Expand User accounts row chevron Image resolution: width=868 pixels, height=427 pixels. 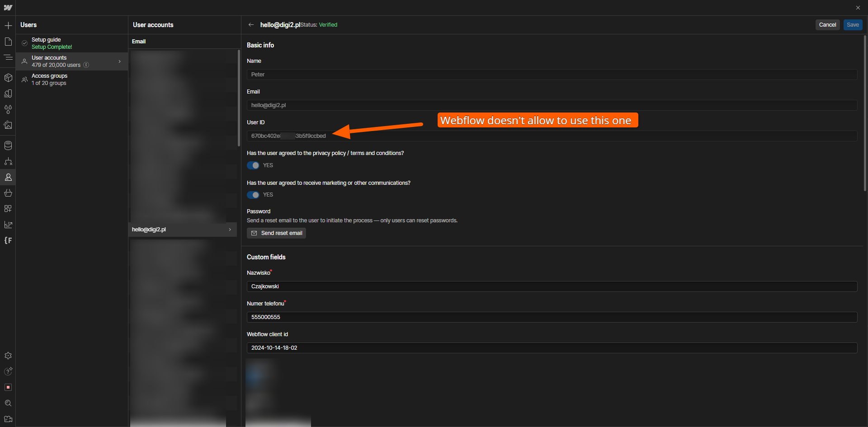(119, 61)
